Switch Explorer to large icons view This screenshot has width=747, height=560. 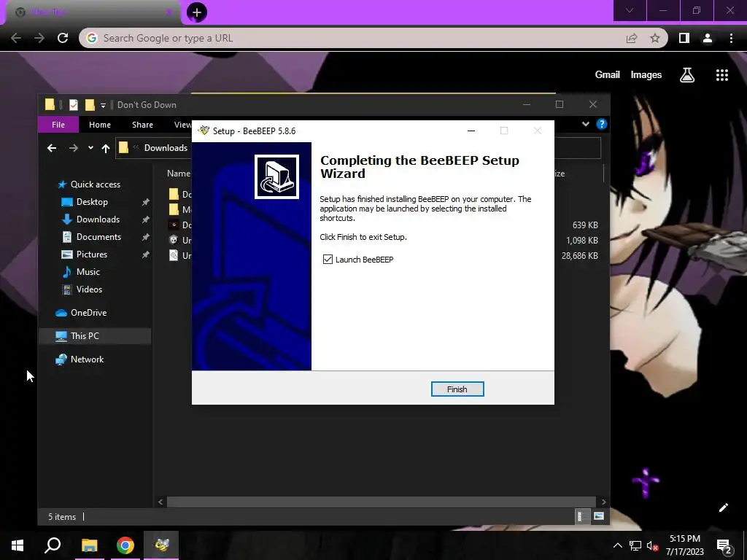599,517
